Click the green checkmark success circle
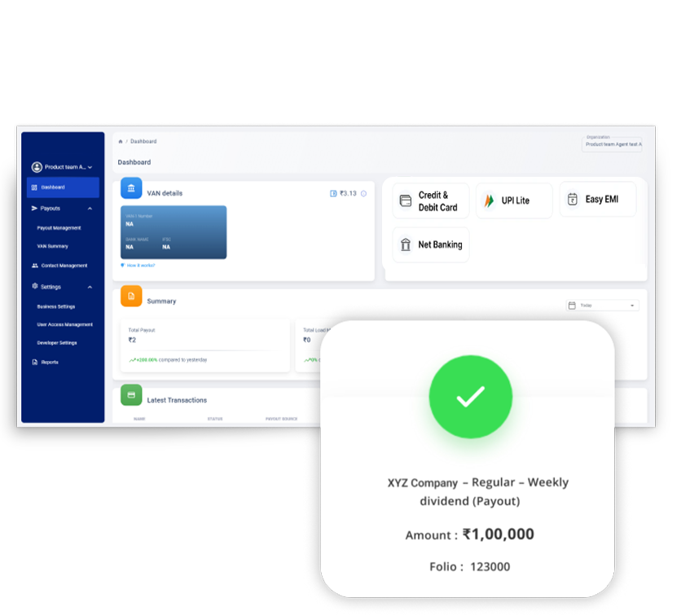Viewport: 681px width, 616px height. (470, 397)
